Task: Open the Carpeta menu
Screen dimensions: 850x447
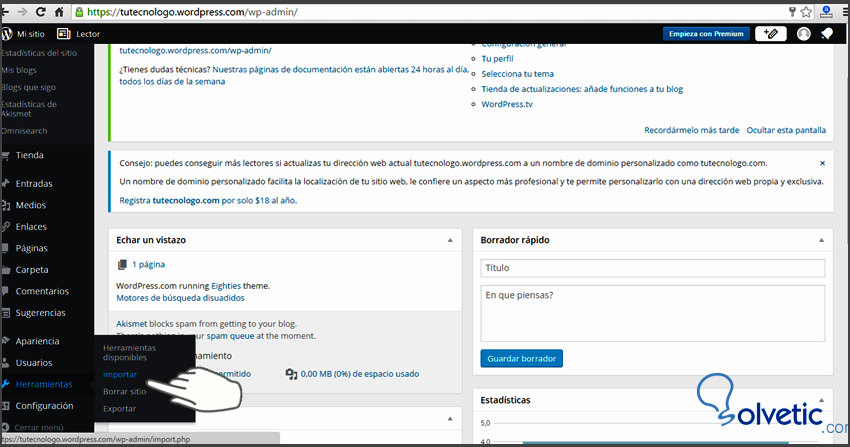Action: pyautogui.click(x=31, y=269)
